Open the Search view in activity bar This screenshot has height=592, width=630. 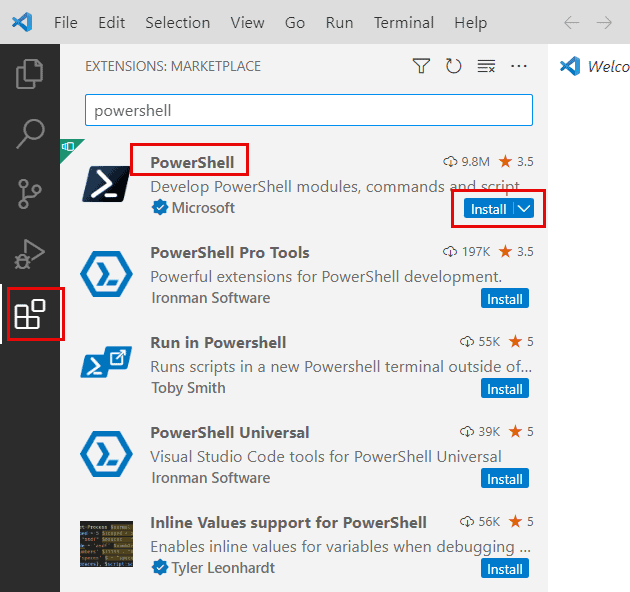(x=30, y=134)
